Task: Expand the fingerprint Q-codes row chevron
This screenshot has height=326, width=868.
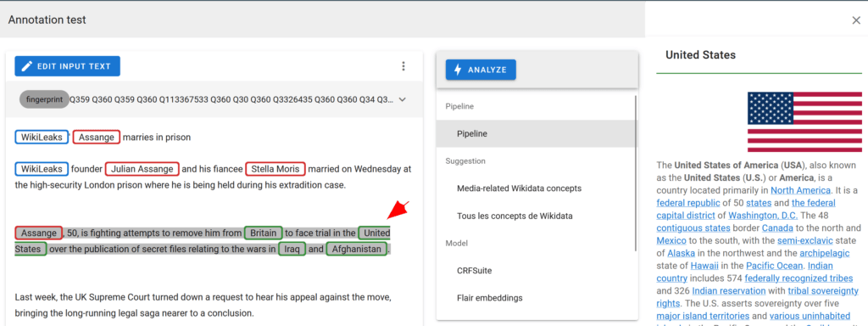Action: 403,100
